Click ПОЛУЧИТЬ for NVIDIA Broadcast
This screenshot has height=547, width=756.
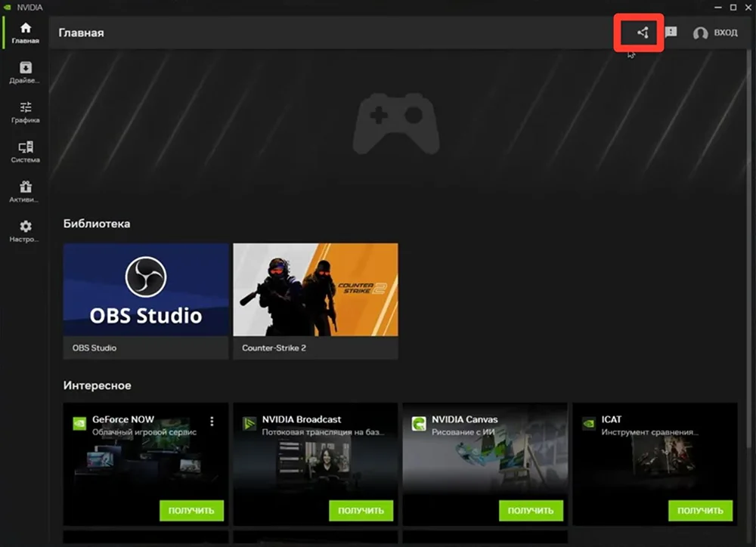pyautogui.click(x=361, y=510)
